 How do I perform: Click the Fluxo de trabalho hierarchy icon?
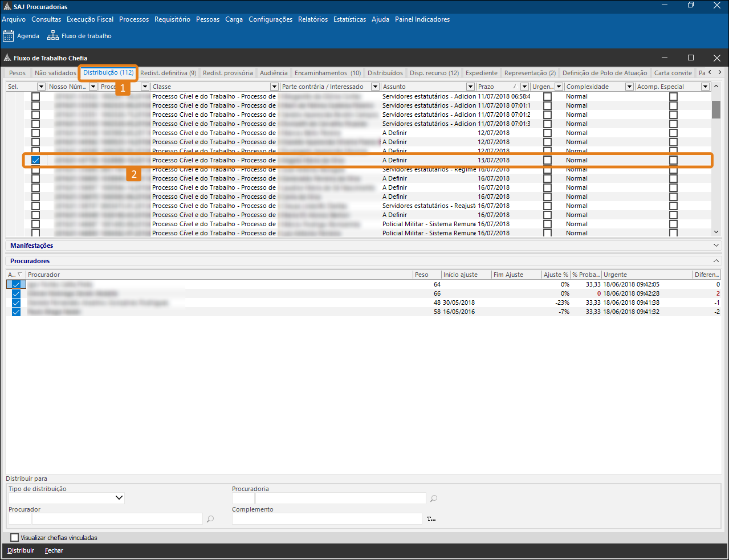pos(52,36)
